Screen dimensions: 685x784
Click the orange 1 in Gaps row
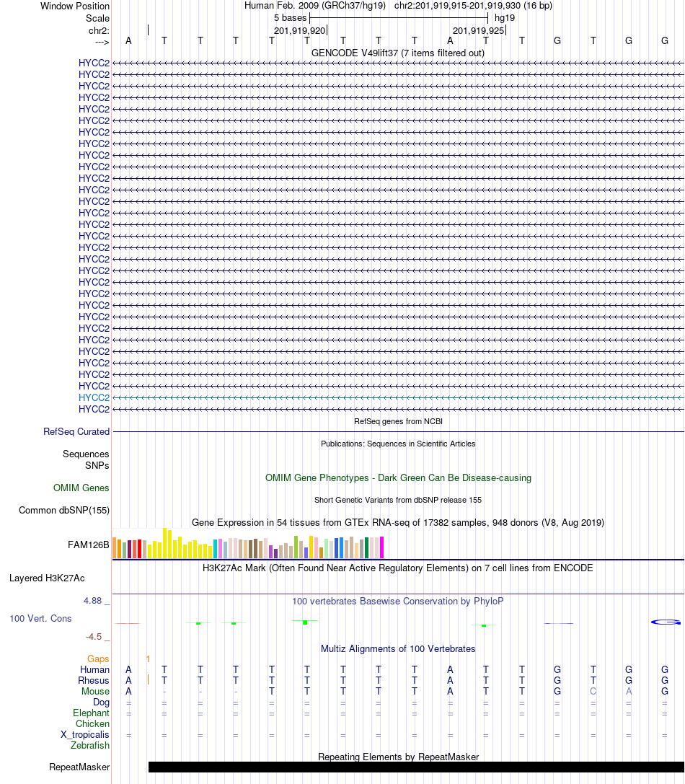[x=148, y=659]
